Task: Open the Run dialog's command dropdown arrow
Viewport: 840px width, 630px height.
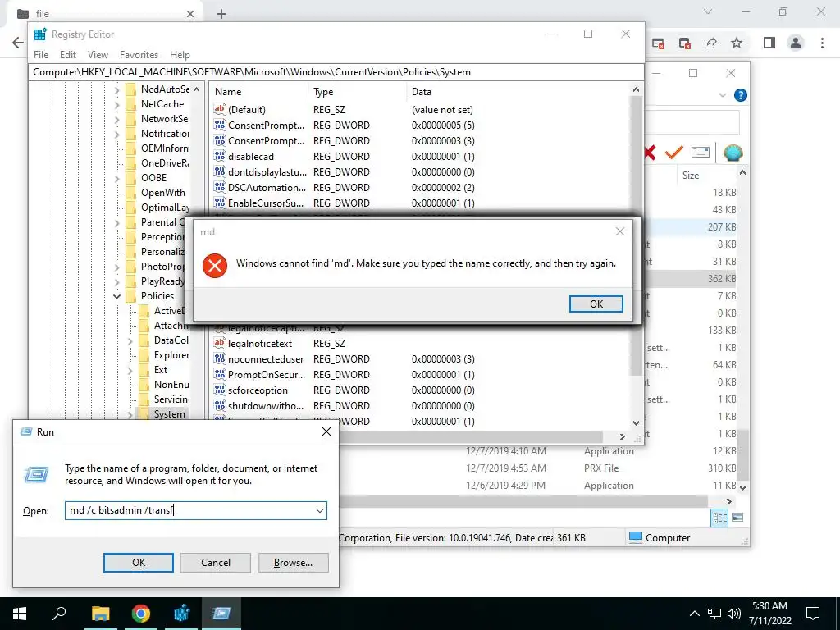Action: (x=320, y=510)
